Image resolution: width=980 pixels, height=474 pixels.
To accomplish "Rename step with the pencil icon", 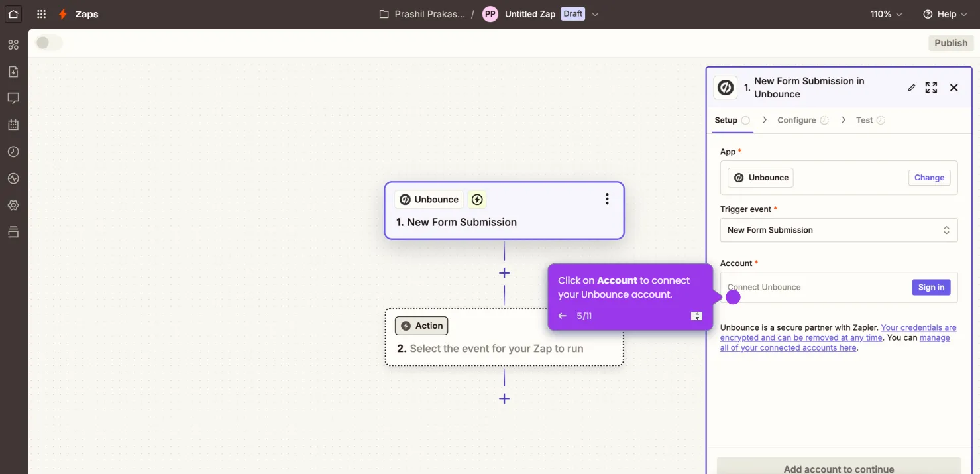I will coord(912,88).
